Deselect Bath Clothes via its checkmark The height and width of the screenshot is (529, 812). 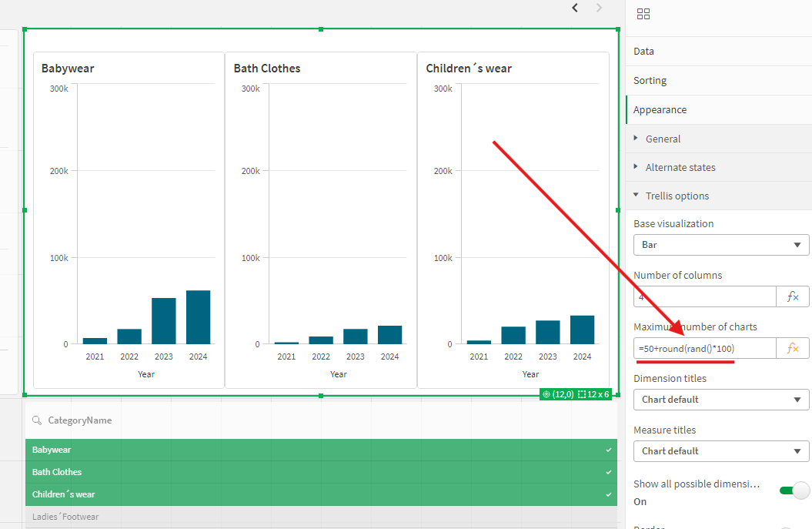(x=607, y=472)
